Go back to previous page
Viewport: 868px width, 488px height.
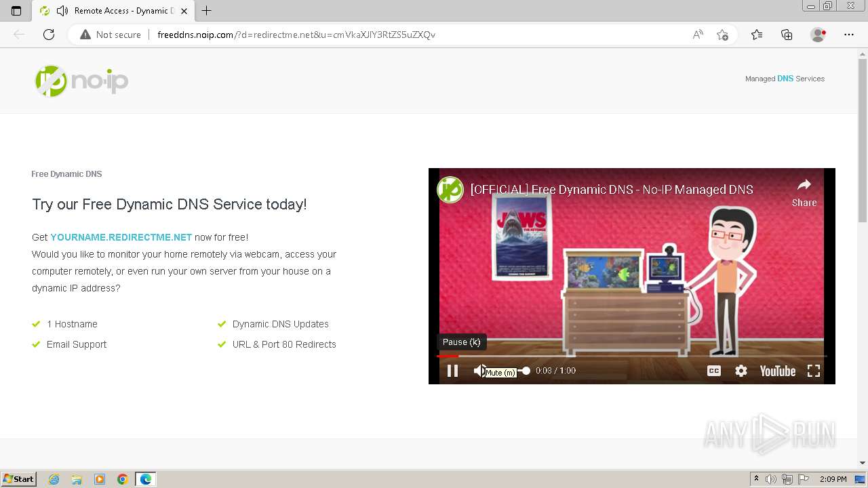tap(19, 35)
